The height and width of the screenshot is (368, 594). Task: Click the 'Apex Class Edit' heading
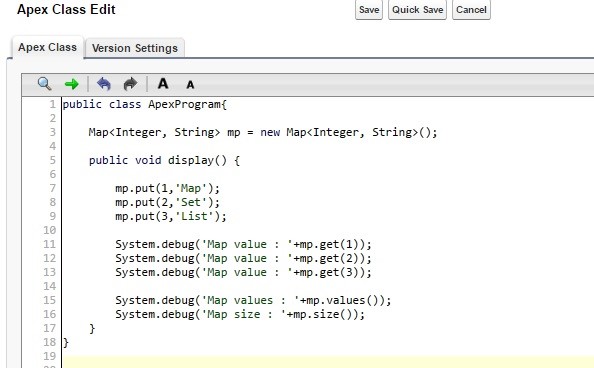66,9
